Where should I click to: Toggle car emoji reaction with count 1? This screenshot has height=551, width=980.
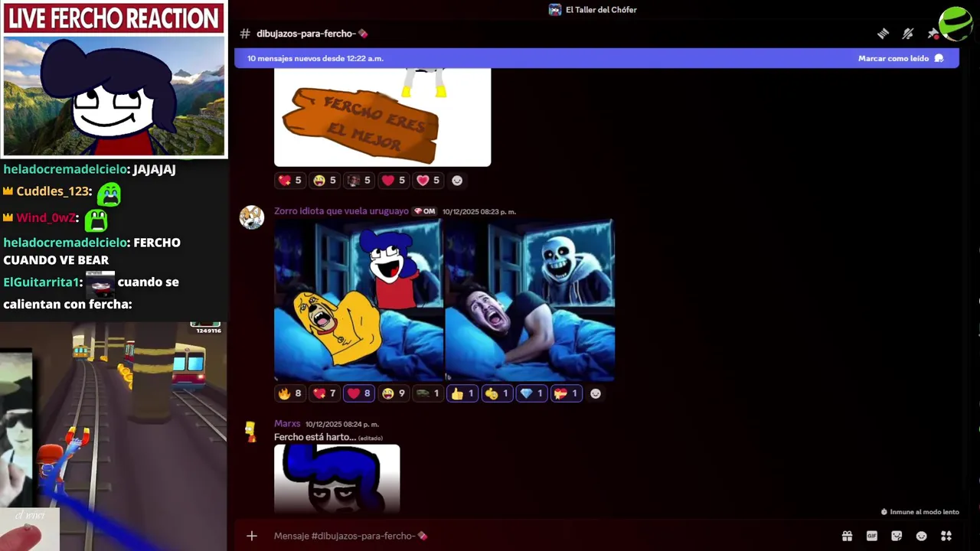click(428, 393)
